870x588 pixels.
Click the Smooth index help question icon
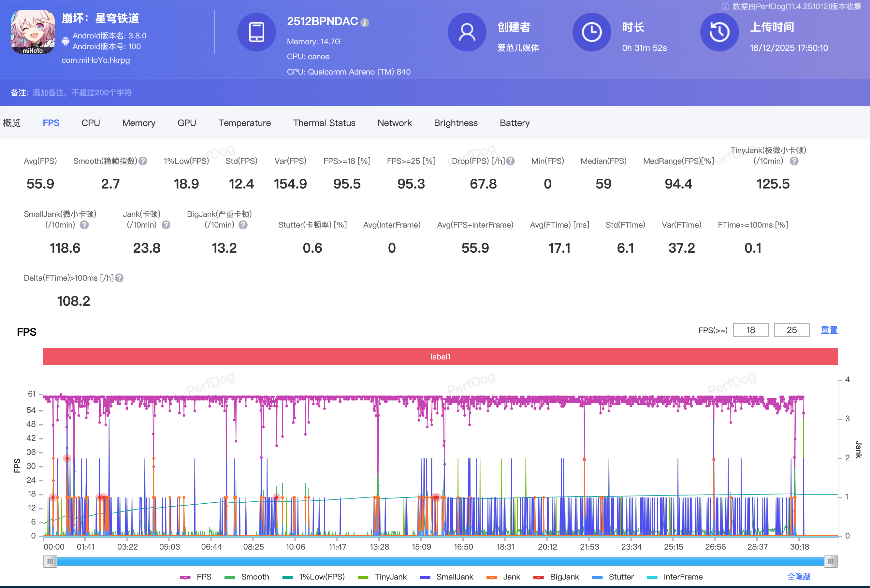143,161
